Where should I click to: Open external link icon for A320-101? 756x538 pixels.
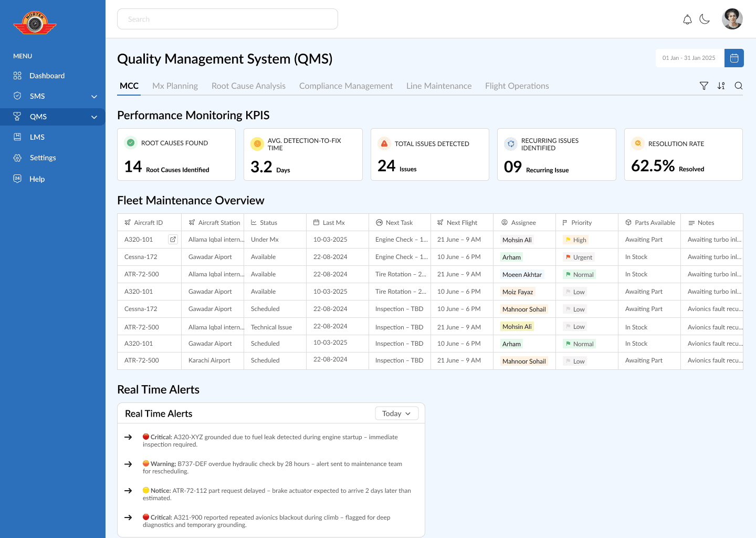point(173,240)
